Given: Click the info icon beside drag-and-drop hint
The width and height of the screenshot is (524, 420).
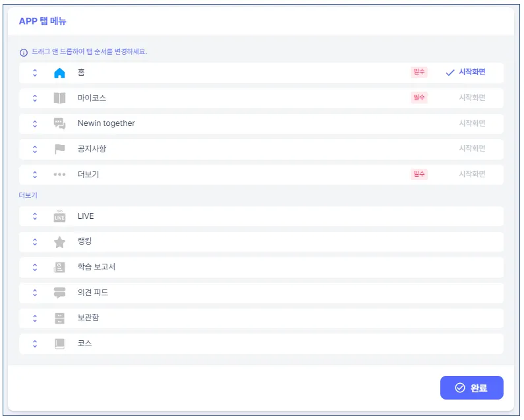Looking at the screenshot, I should (x=24, y=53).
